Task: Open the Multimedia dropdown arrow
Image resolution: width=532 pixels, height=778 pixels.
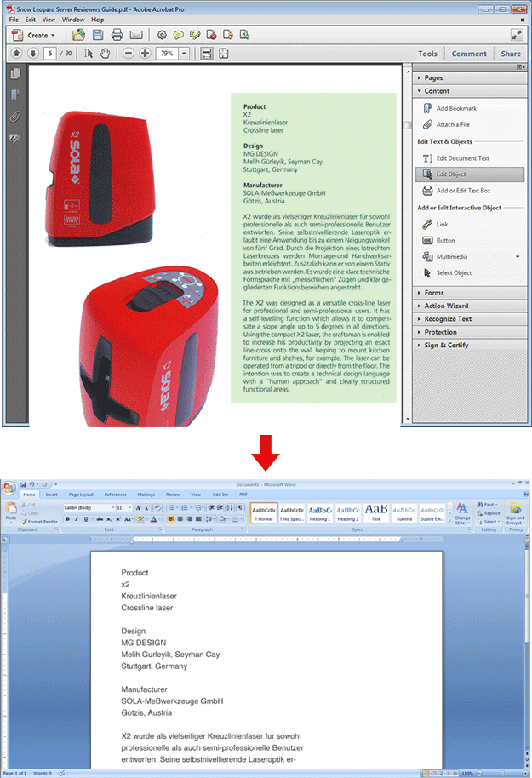Action: click(518, 256)
